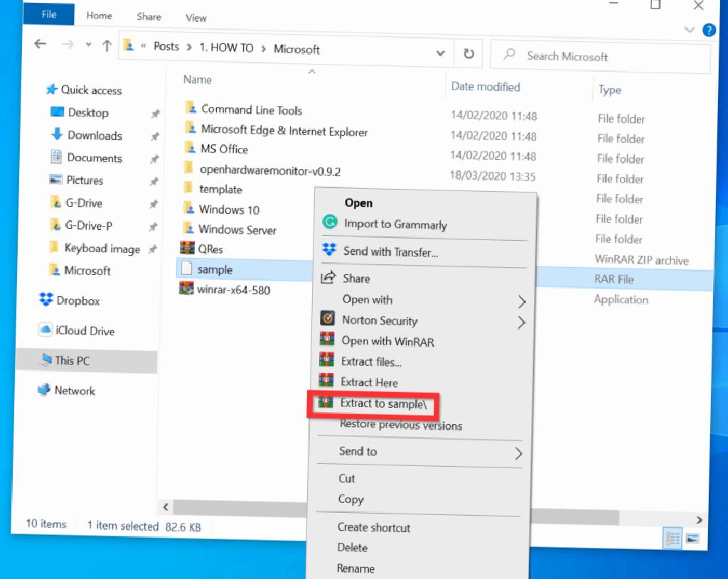This screenshot has height=579, width=728.
Task: Choose Open with WinRAR
Action: tap(387, 342)
